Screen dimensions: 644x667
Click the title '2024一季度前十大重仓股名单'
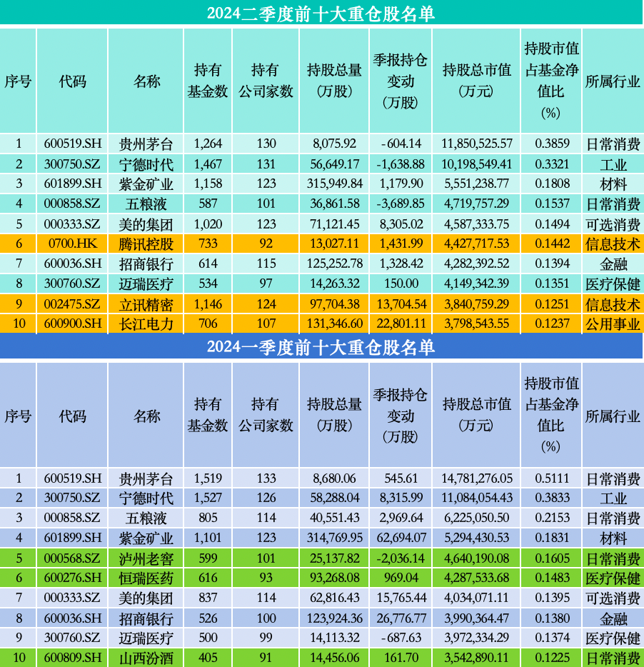pyautogui.click(x=321, y=347)
